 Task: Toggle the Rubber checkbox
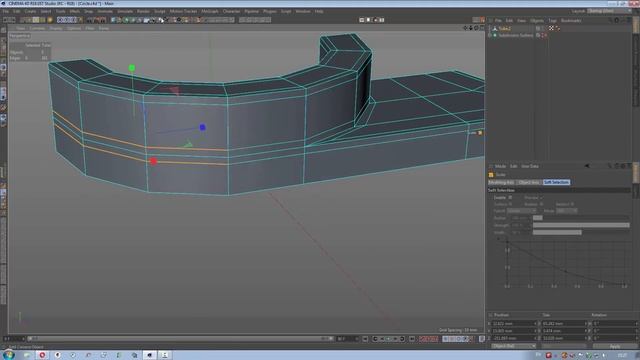tap(541, 204)
